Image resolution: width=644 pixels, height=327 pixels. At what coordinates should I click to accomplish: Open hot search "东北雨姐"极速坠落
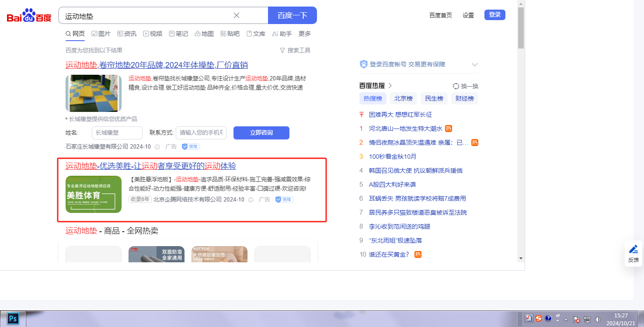point(395,240)
